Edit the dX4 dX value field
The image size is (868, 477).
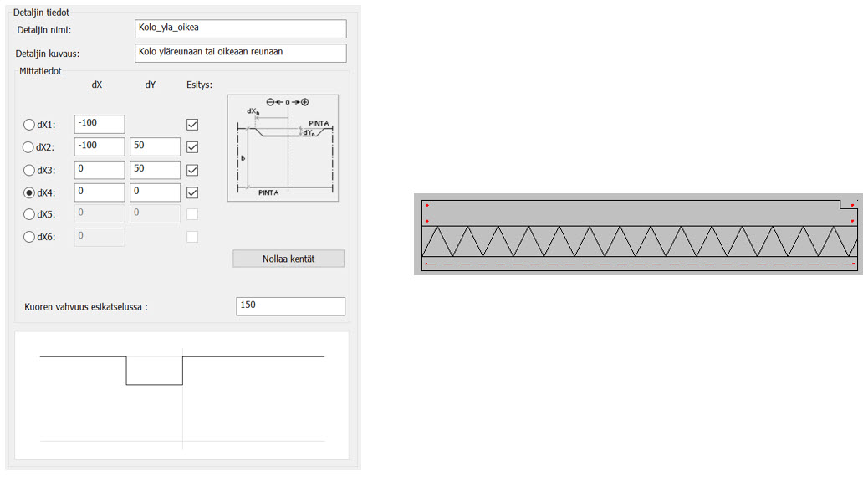pos(99,192)
